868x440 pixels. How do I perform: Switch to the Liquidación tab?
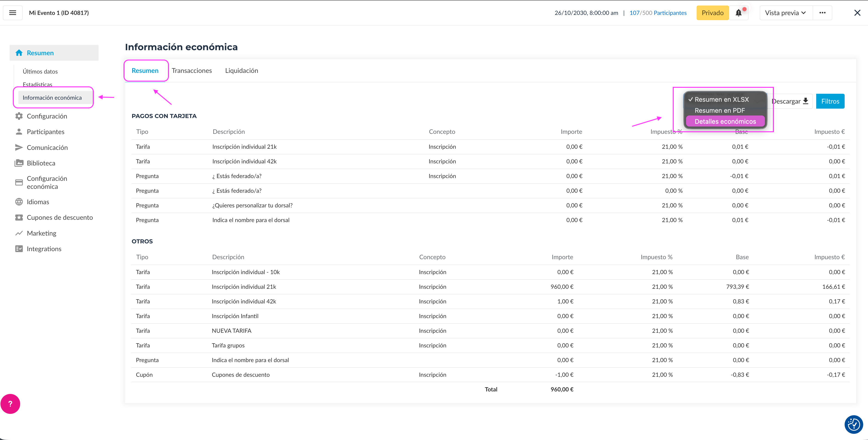[241, 70]
